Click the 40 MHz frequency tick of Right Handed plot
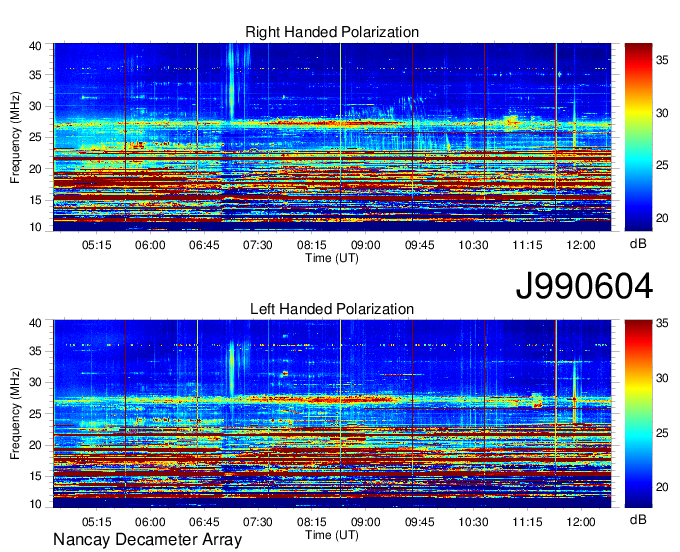680x552 pixels. point(35,46)
